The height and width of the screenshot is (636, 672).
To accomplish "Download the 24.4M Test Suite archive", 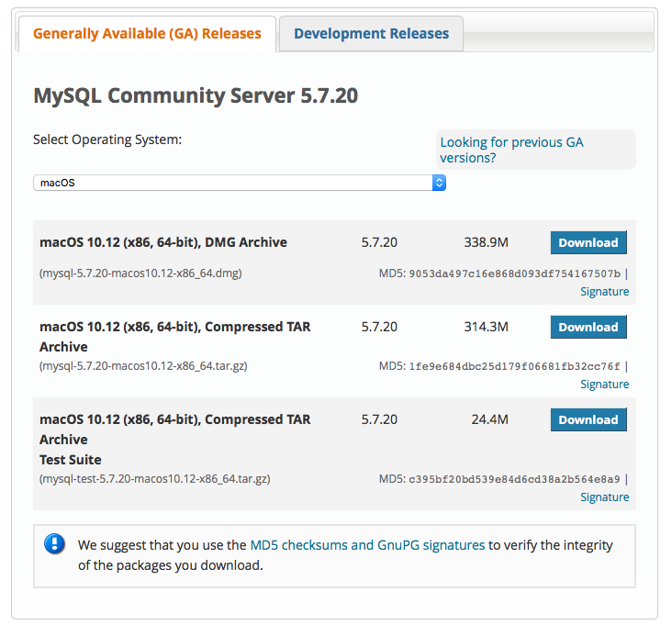I will point(588,420).
